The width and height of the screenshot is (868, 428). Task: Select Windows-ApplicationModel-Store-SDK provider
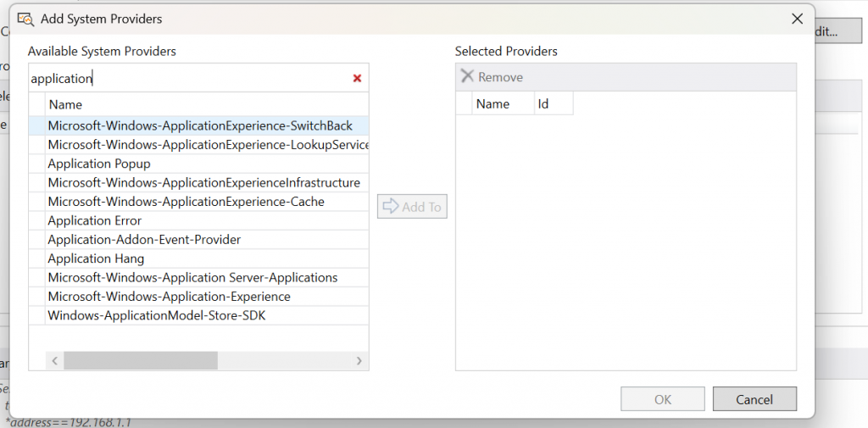click(x=199, y=315)
